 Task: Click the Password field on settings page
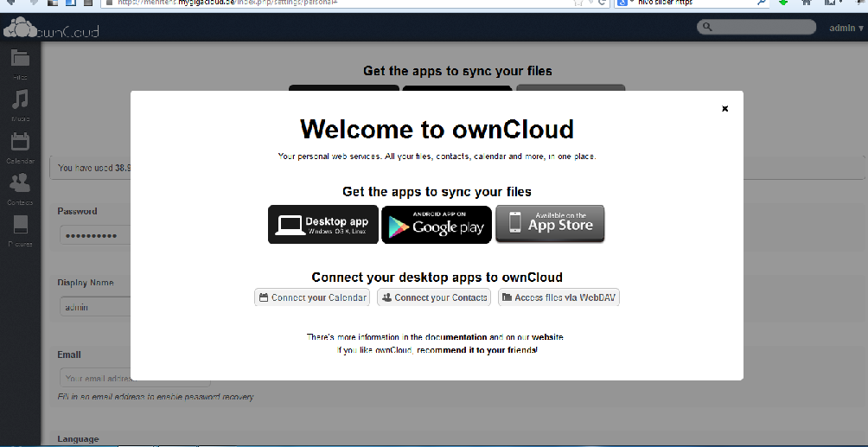click(x=95, y=235)
